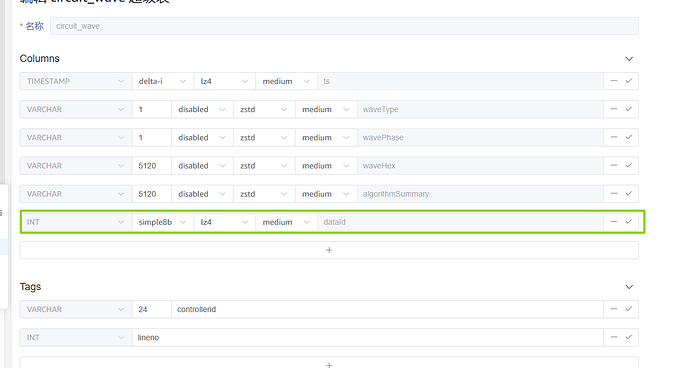Remove the waveType column row
Screen dimensions: 690x368
[614, 109]
